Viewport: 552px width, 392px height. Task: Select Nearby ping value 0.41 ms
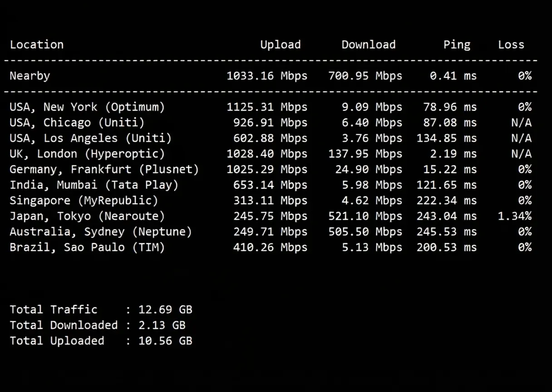pyautogui.click(x=453, y=76)
